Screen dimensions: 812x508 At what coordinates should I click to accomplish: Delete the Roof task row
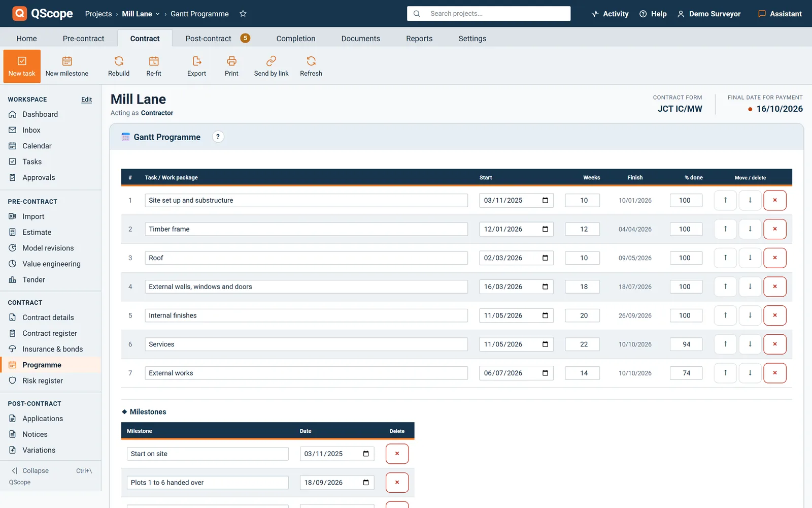tap(775, 258)
